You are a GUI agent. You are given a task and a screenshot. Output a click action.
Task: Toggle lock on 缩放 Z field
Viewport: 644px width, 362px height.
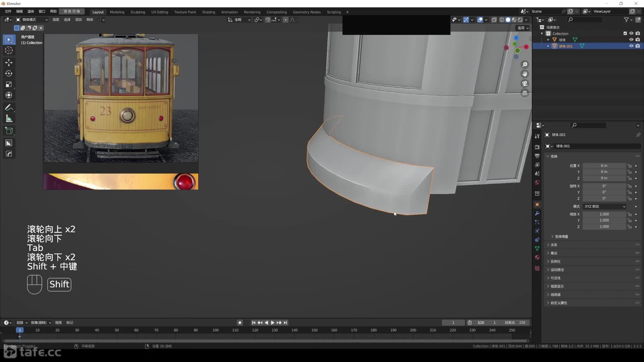(x=630, y=227)
